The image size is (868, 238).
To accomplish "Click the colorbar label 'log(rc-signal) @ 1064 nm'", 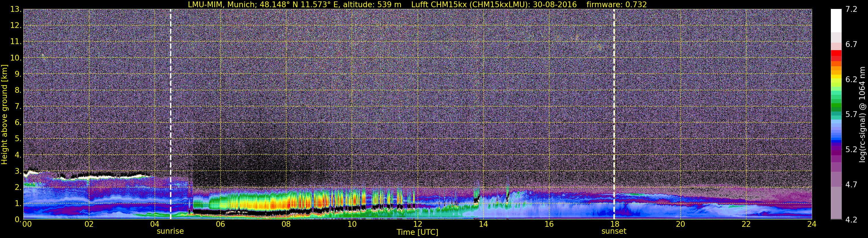I will [862, 115].
